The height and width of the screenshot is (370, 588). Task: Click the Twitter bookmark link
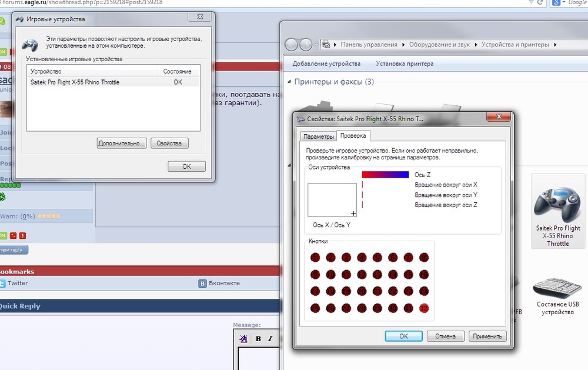(x=18, y=283)
